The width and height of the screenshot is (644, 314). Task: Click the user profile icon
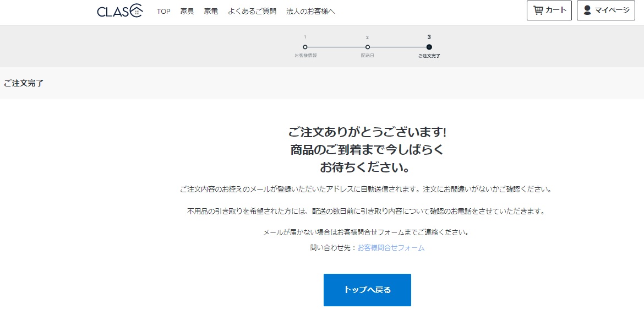pyautogui.click(x=587, y=10)
